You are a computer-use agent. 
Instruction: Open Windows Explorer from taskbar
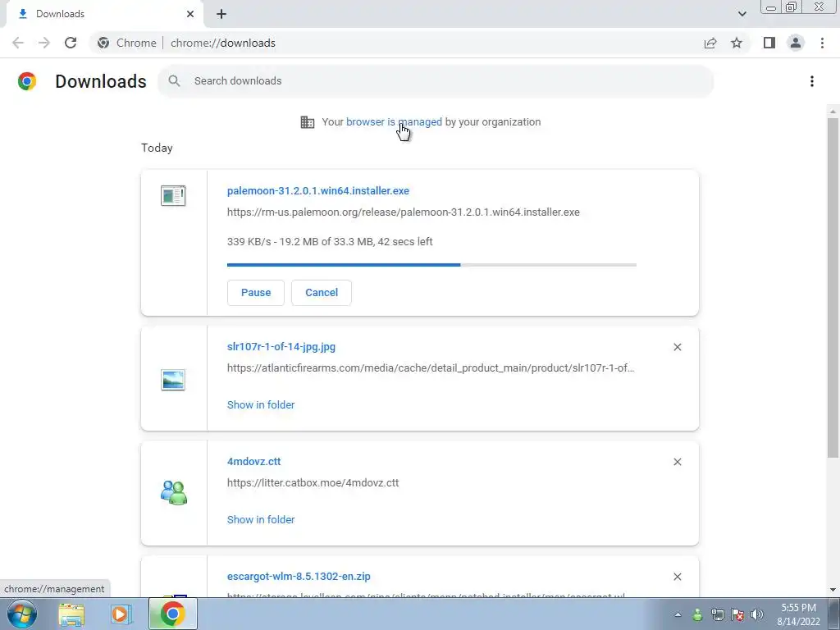tap(71, 614)
